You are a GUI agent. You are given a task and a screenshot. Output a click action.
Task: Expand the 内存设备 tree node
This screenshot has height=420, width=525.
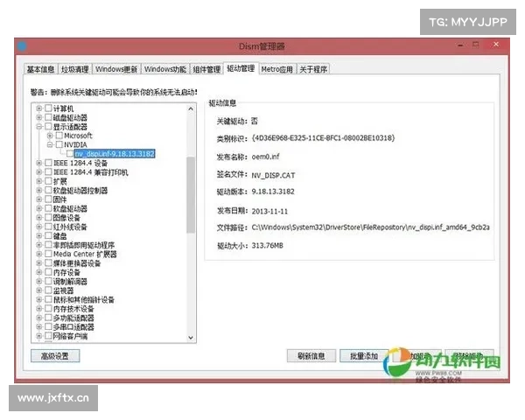39,272
